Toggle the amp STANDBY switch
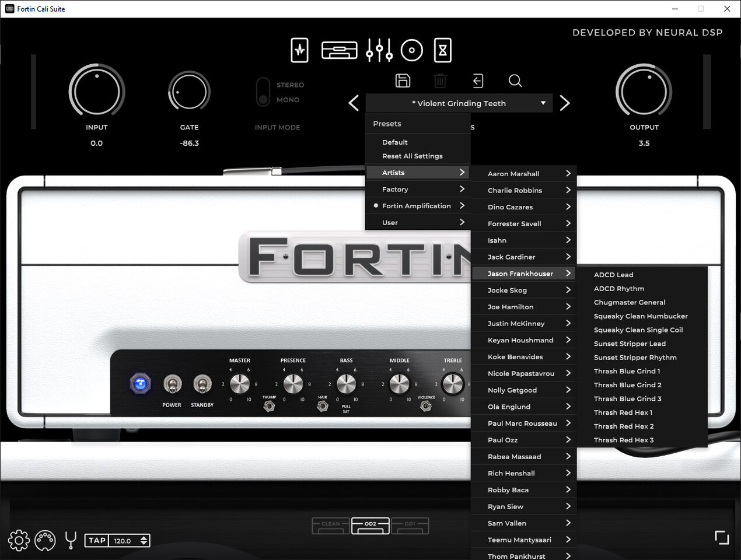 (202, 384)
